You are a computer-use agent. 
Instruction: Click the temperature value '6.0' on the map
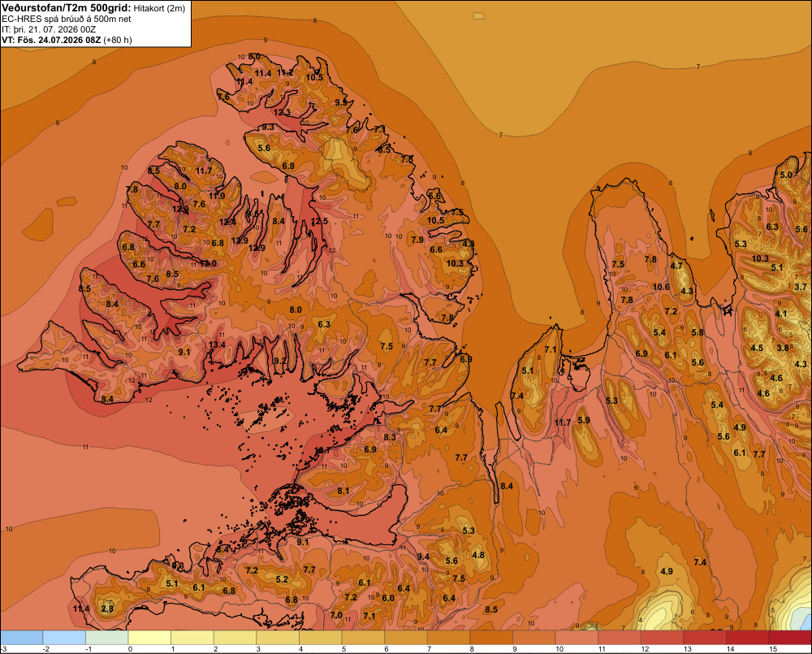[388, 598]
